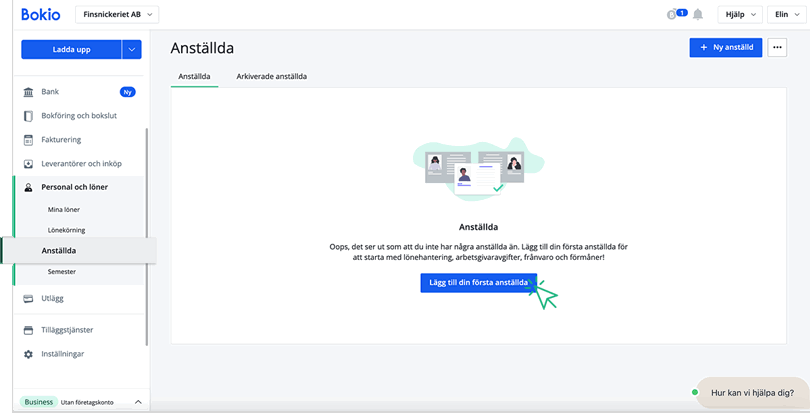Image resolution: width=810 pixels, height=418 pixels.
Task: Select Mina löner submenu item
Action: coord(64,210)
